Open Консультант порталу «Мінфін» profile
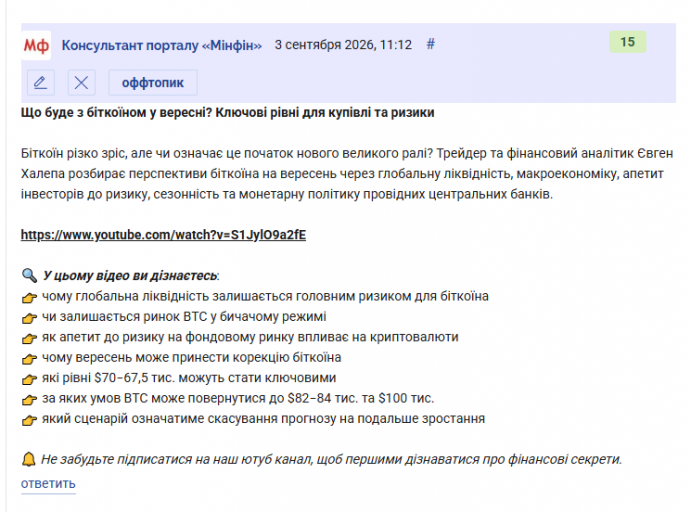691x512 pixels. tap(161, 45)
